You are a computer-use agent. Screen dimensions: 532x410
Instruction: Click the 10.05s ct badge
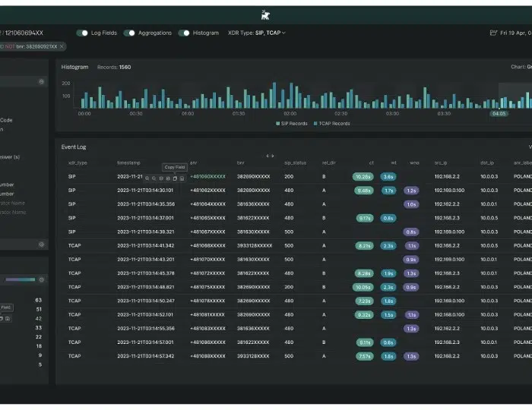[363, 287]
